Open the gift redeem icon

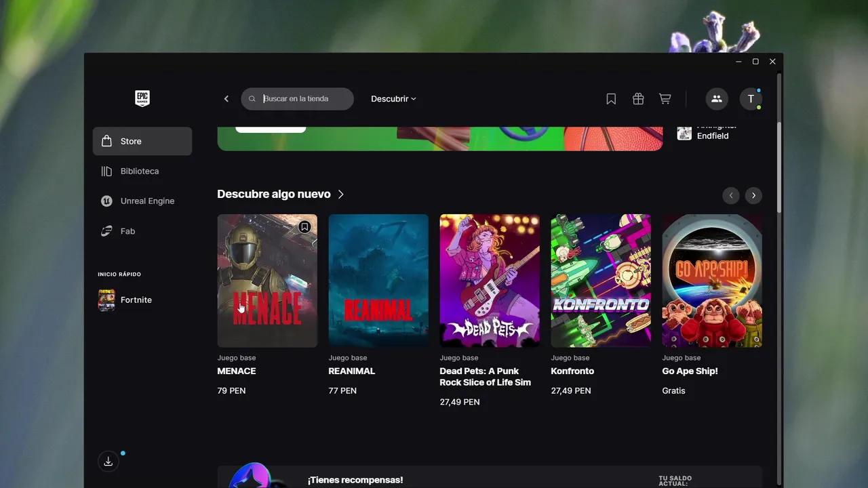(x=638, y=99)
